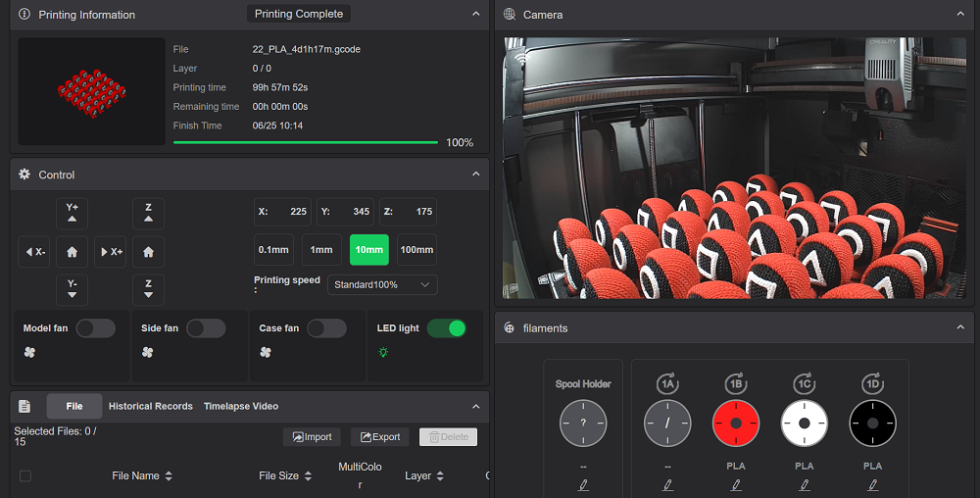980x498 pixels.
Task: Enable the Model fan
Action: (95, 328)
